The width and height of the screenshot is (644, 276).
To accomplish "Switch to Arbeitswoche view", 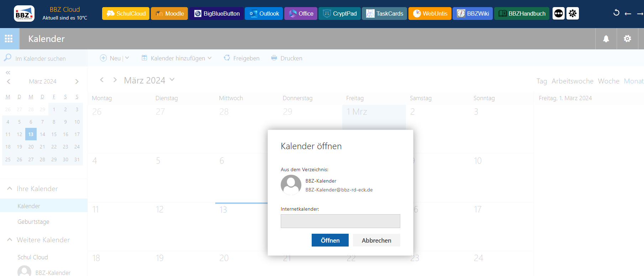I will pos(572,81).
